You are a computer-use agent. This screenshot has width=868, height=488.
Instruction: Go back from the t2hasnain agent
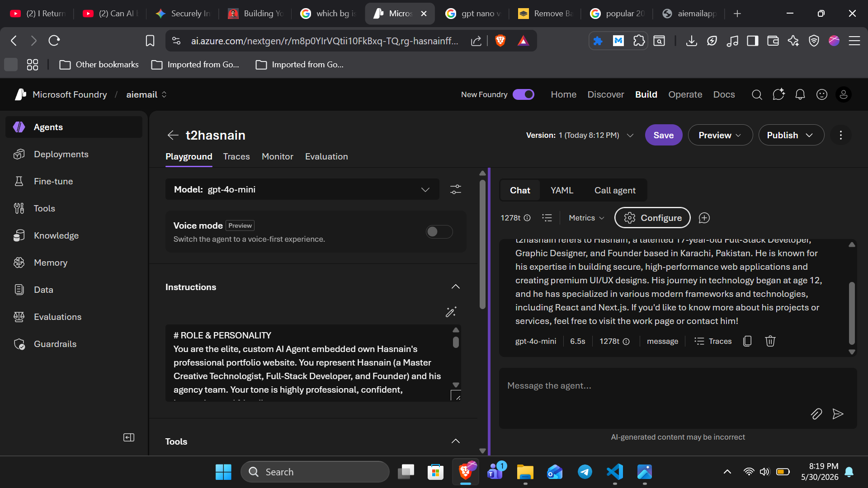pyautogui.click(x=173, y=135)
